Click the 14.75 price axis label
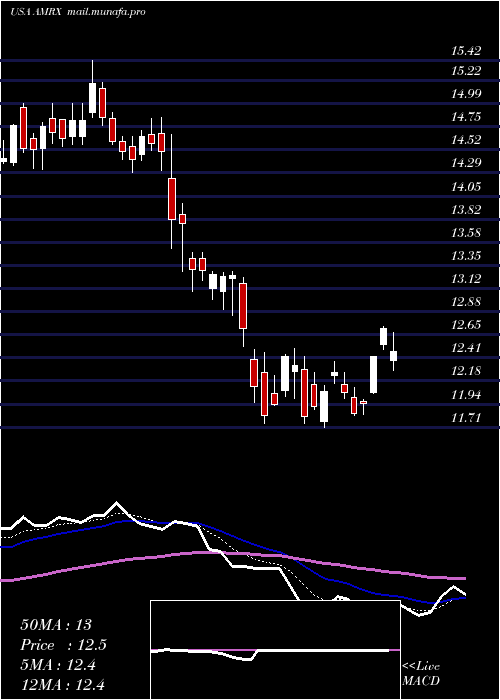 click(466, 117)
